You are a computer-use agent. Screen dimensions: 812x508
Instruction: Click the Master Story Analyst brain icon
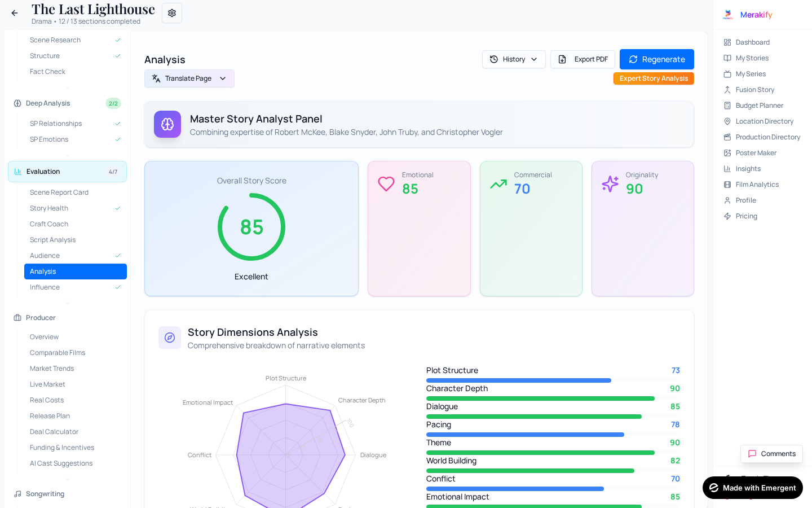point(167,124)
